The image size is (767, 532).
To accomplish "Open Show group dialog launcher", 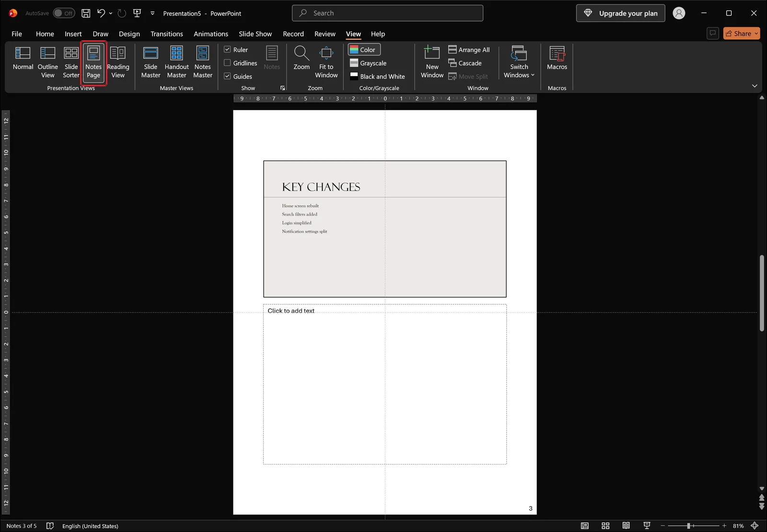I will 283,88.
